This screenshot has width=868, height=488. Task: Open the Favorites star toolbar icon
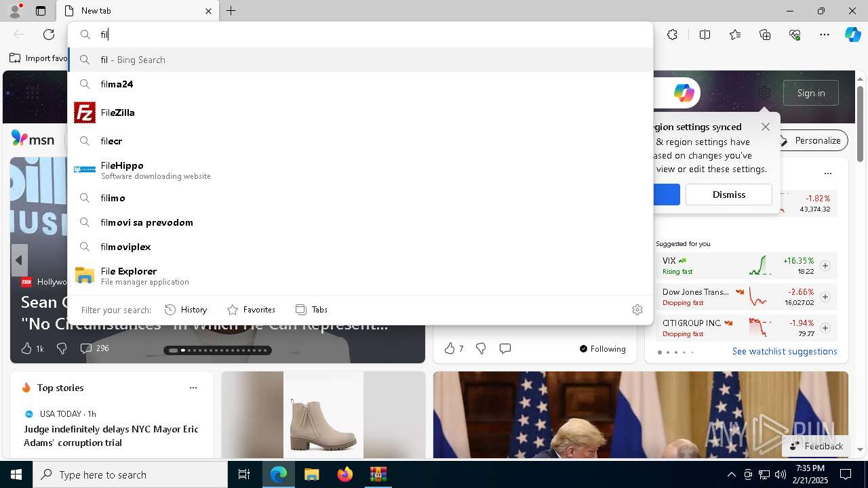tap(735, 35)
